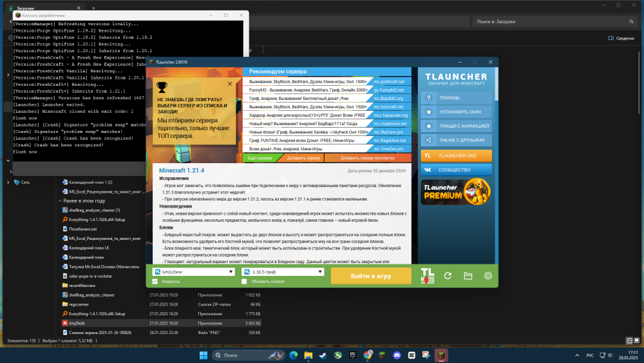Open TLauncher settings gear icon
Viewport: 644px width, 363px height.
(x=488, y=276)
